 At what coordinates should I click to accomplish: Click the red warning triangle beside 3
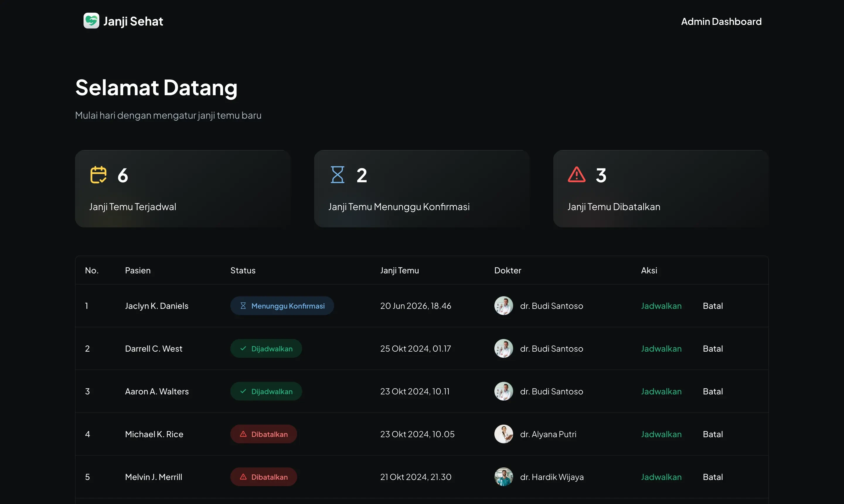pos(577,175)
